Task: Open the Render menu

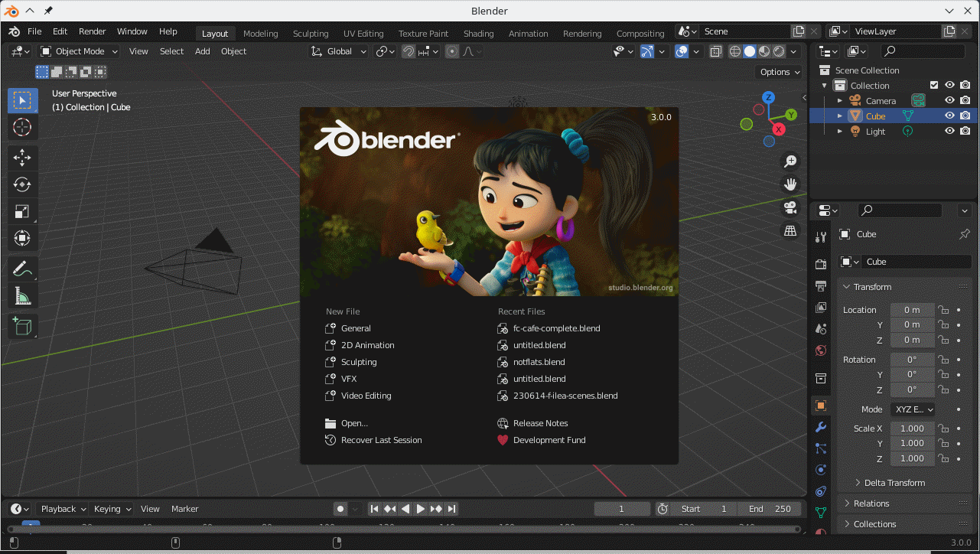Action: pyautogui.click(x=92, y=31)
